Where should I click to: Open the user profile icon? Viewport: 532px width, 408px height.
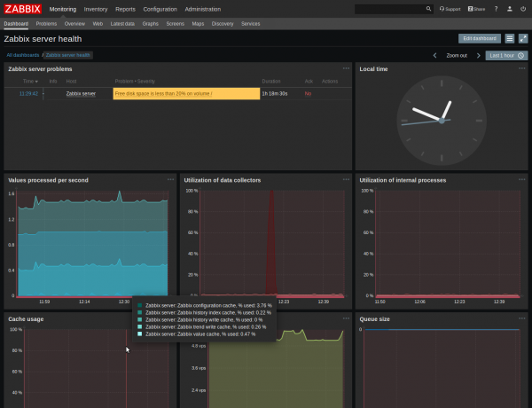point(509,9)
